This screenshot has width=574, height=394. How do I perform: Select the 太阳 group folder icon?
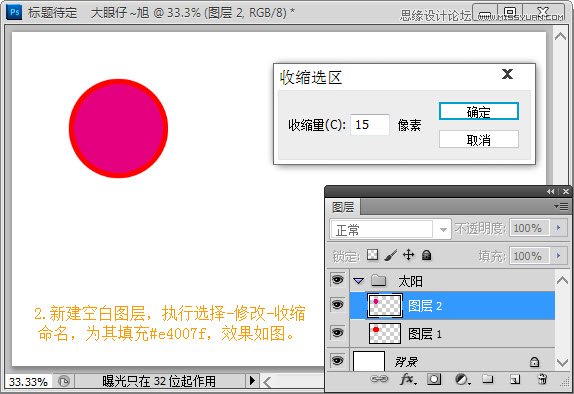click(379, 280)
